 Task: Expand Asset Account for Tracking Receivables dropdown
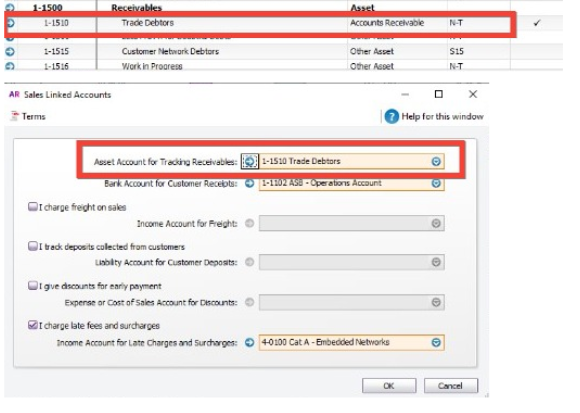(x=436, y=162)
